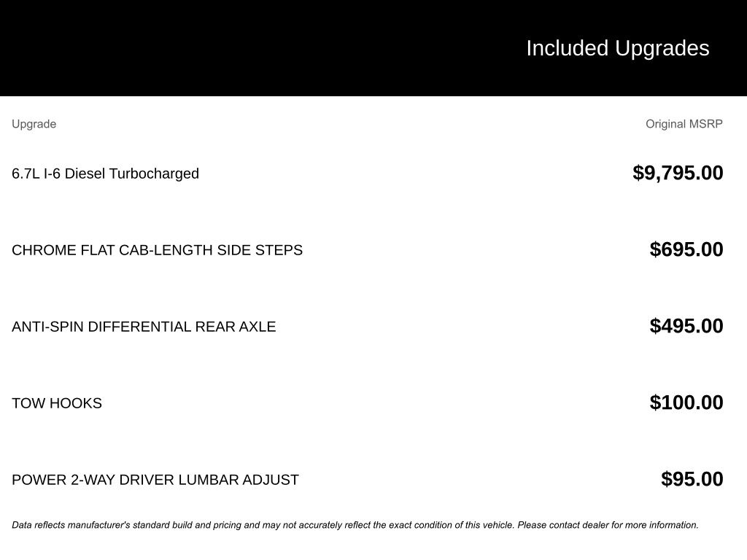Click the Upgrade column header
Screen dimensions: 747x560
34,124
